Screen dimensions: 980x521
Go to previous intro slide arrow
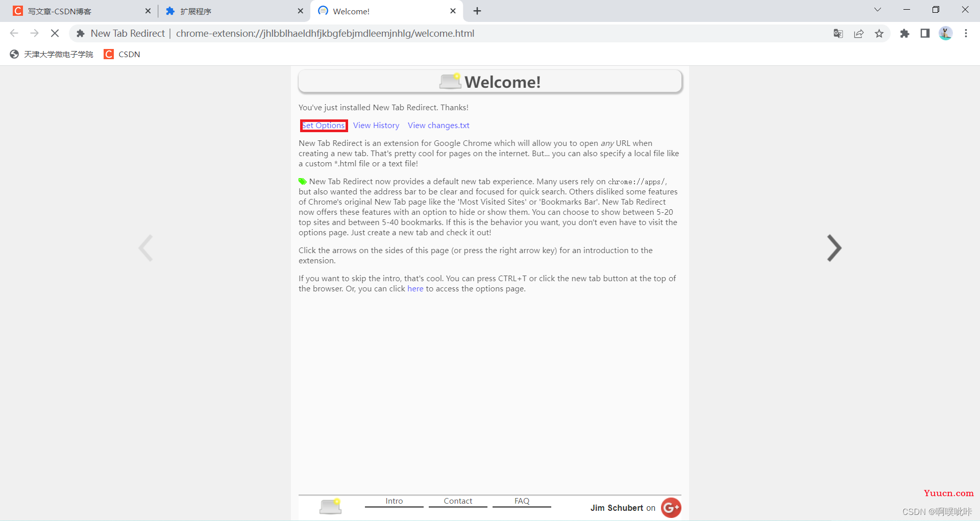point(146,248)
